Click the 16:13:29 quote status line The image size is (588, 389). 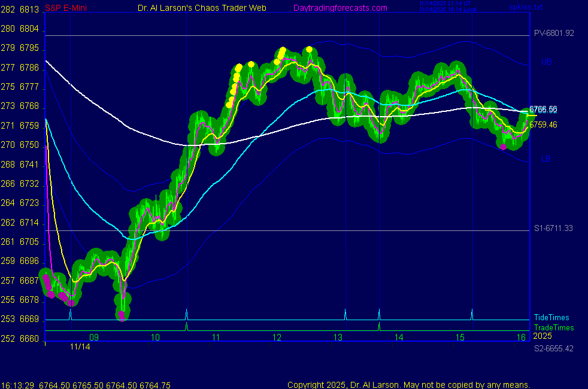[78, 385]
